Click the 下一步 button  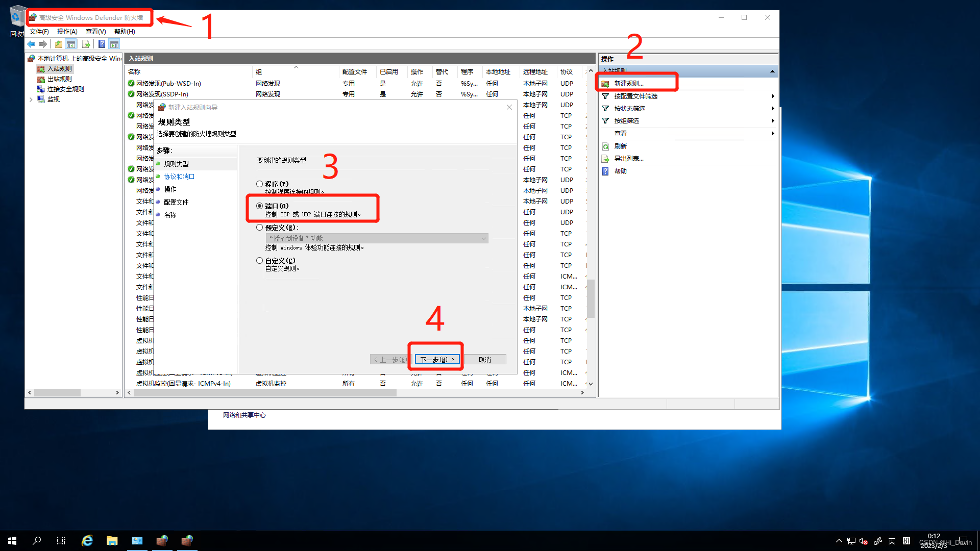(437, 360)
